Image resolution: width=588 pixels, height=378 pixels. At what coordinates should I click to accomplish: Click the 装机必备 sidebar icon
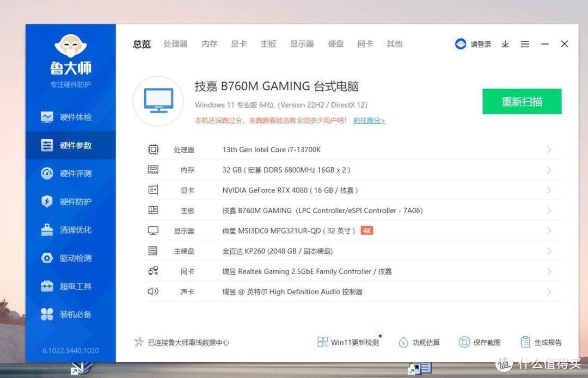click(x=47, y=314)
